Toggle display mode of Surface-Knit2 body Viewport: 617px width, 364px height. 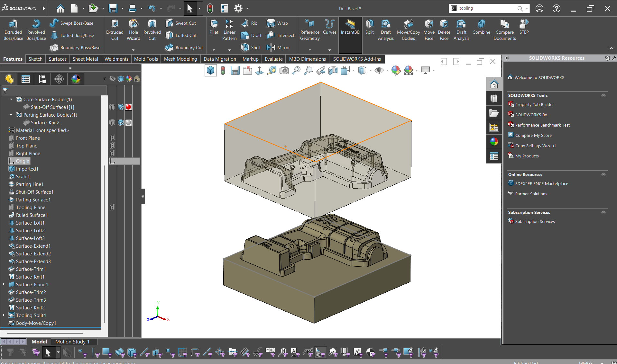121,122
